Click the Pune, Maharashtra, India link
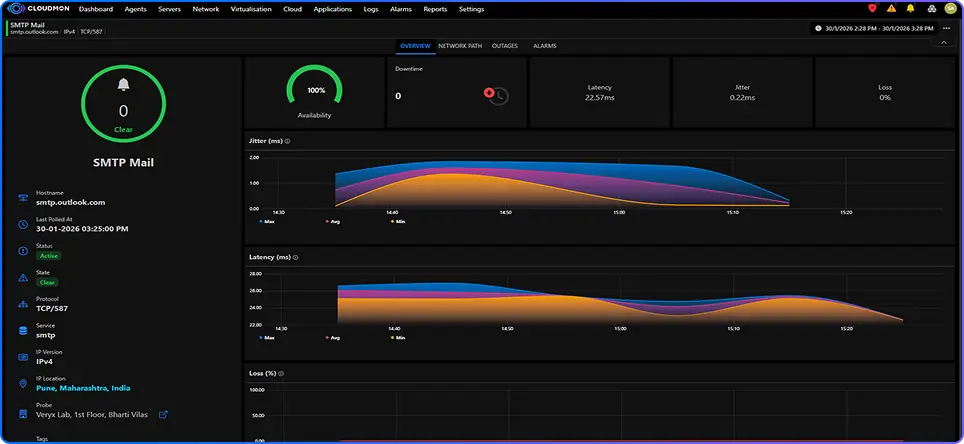 click(x=83, y=388)
